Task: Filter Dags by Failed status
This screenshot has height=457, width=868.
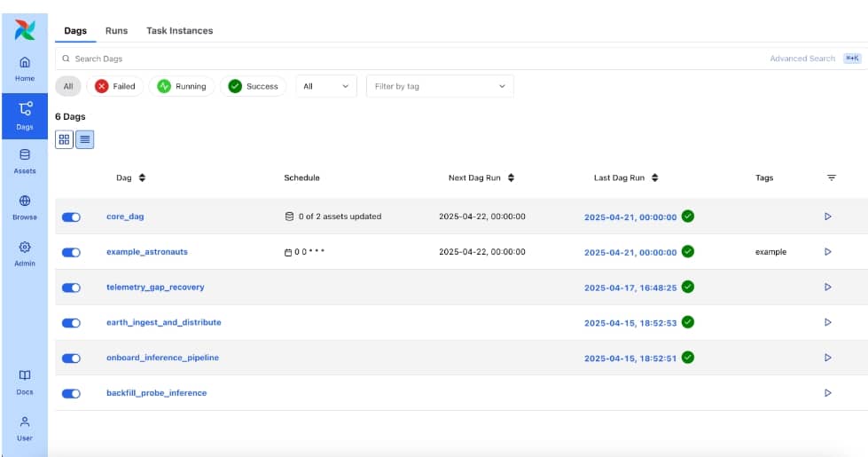Action: (x=115, y=86)
